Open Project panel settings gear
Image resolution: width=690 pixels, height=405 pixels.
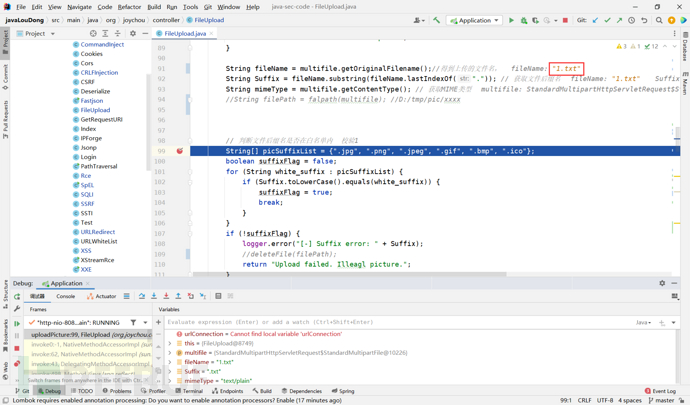coord(133,33)
